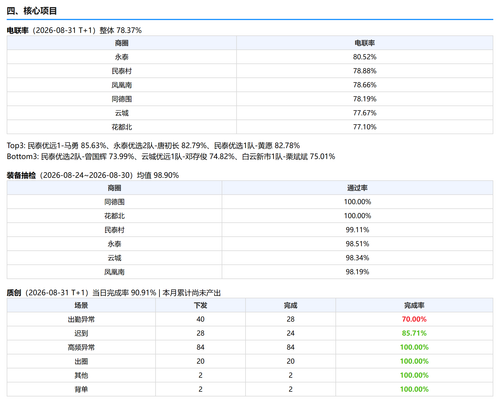
Task: Click the '场景' column header
Action: 81,305
